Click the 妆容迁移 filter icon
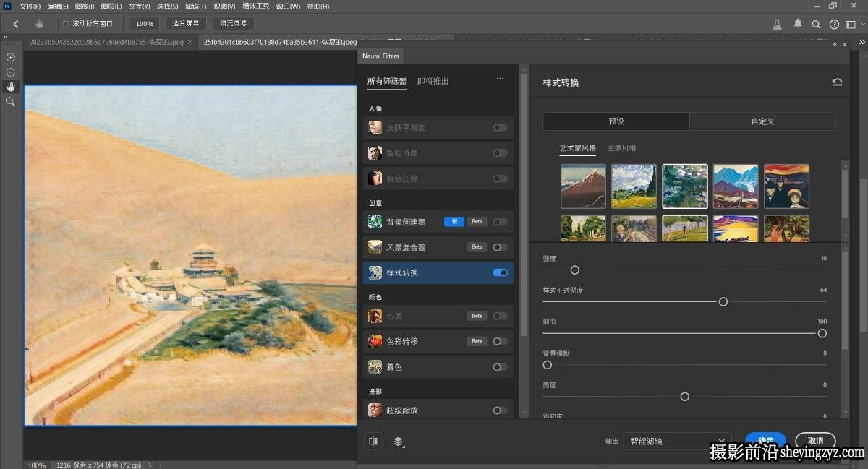 click(x=375, y=178)
